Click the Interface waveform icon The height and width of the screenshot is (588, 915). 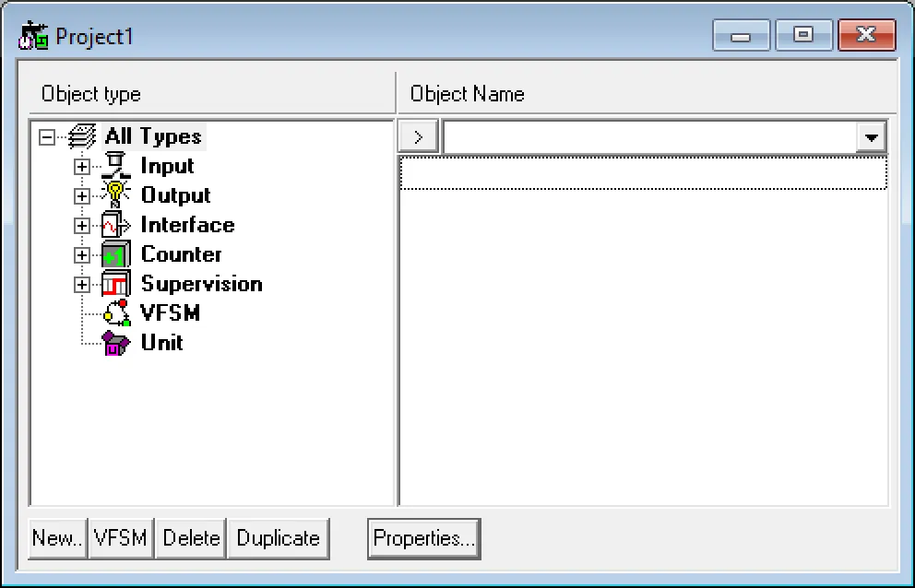point(113,224)
